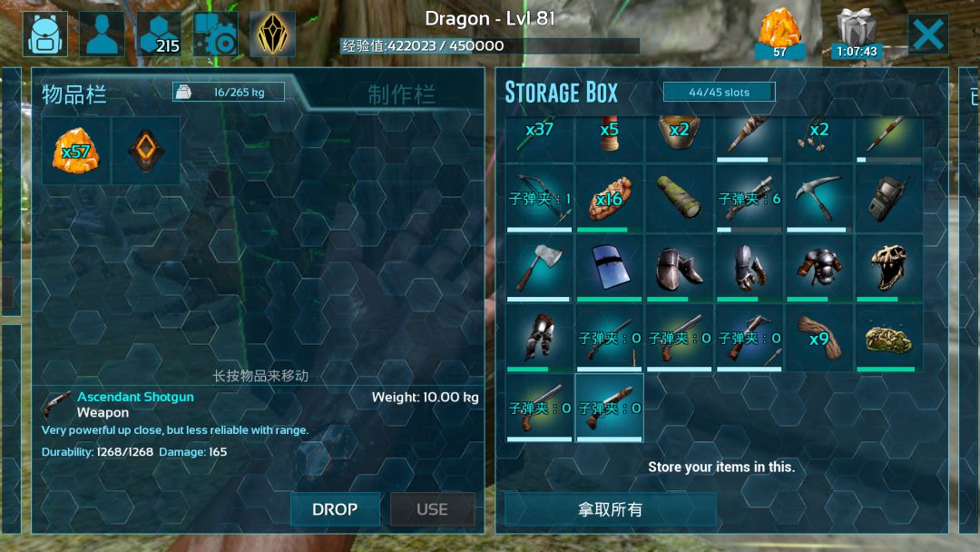980x552 pixels.
Task: Close the inventory with the X button
Action: coord(928,34)
